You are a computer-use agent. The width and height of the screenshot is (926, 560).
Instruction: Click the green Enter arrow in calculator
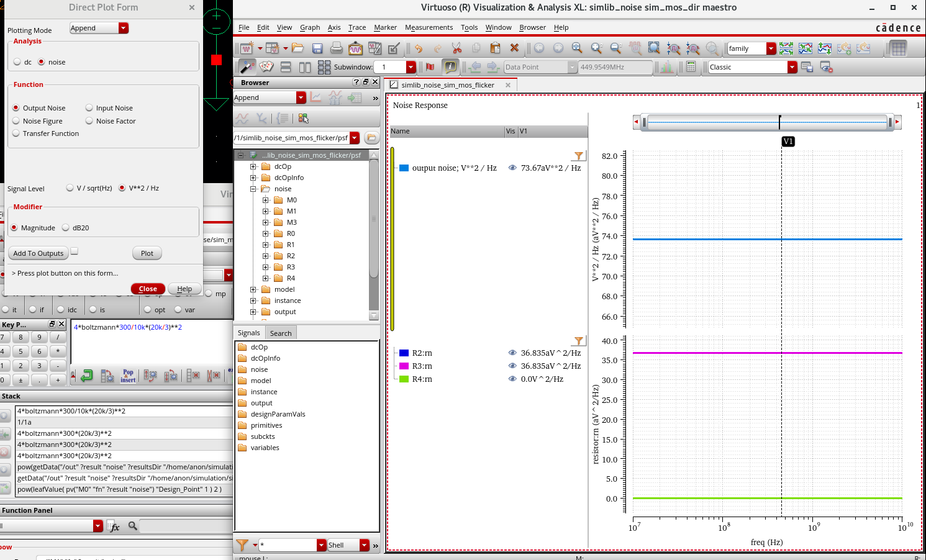tap(87, 376)
